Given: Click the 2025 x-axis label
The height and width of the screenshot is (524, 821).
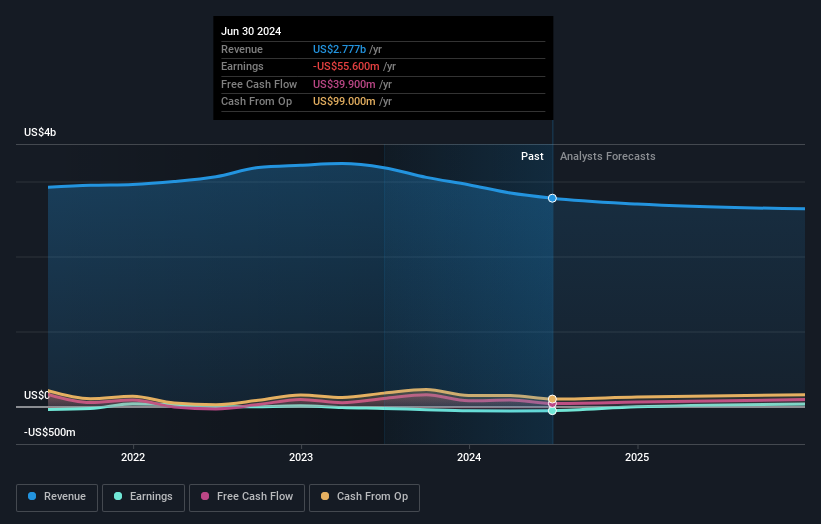Looking at the screenshot, I should tap(637, 458).
